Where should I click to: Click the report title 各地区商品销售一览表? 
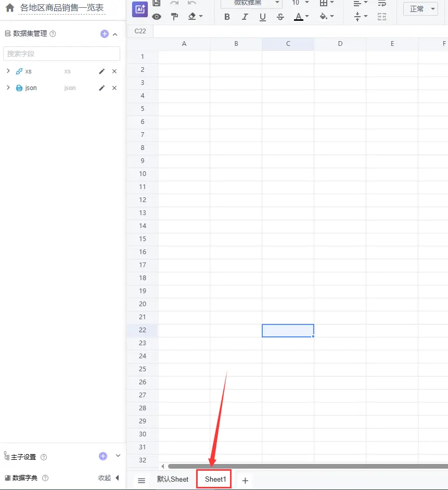coord(62,8)
